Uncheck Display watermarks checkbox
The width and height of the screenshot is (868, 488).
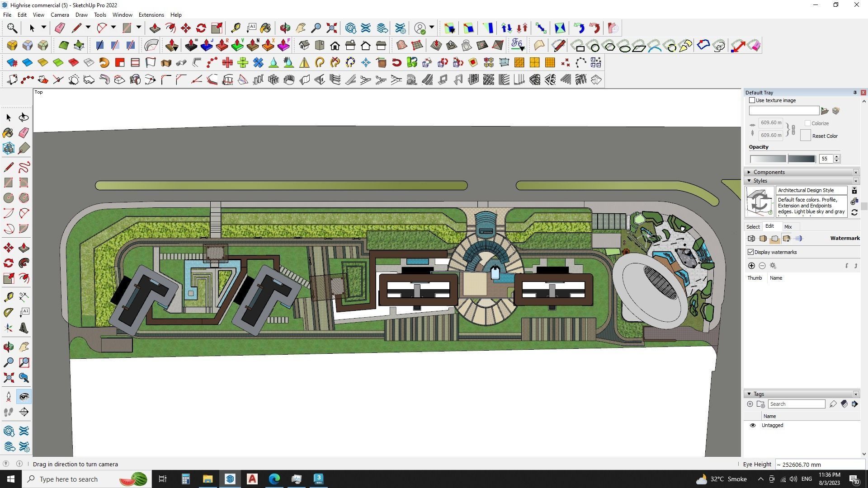(751, 252)
